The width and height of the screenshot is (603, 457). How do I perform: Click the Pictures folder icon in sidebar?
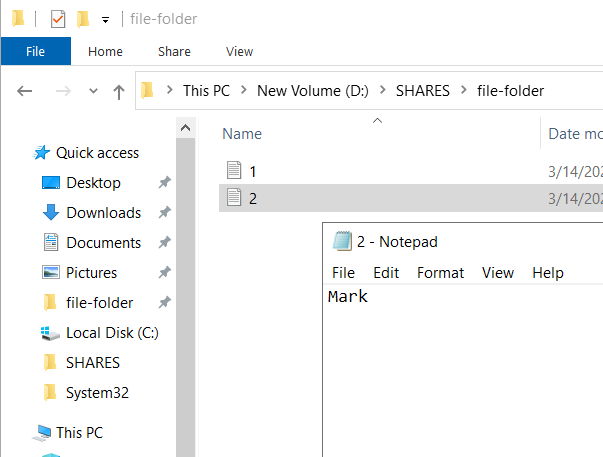pos(51,272)
